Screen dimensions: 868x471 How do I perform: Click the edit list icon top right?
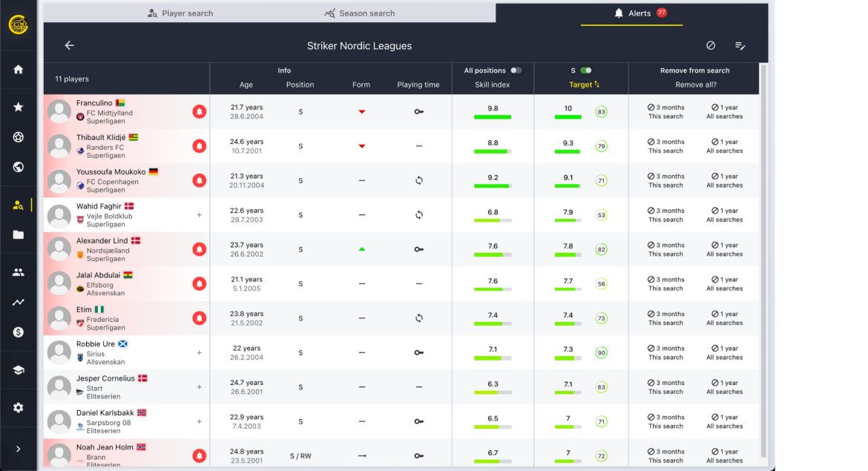[x=740, y=45]
